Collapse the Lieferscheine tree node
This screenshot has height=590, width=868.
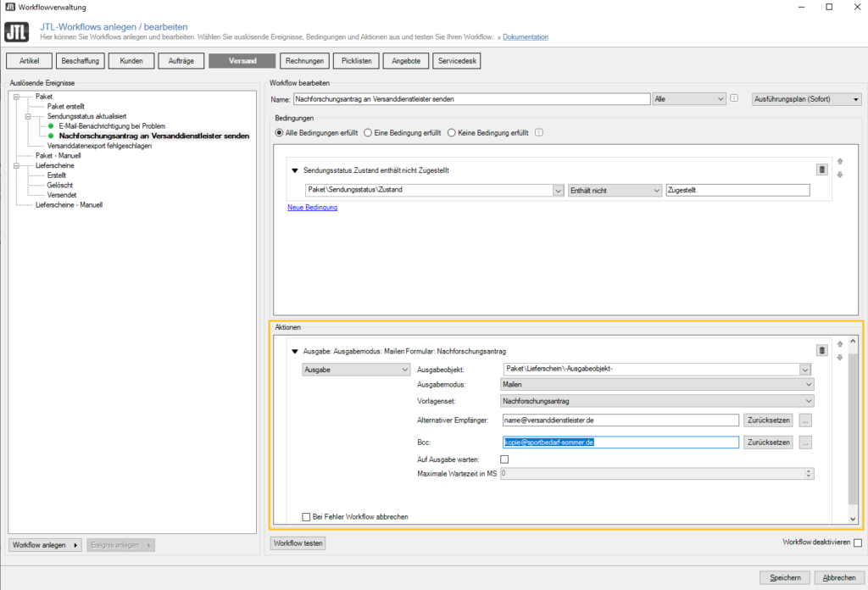pos(16,165)
